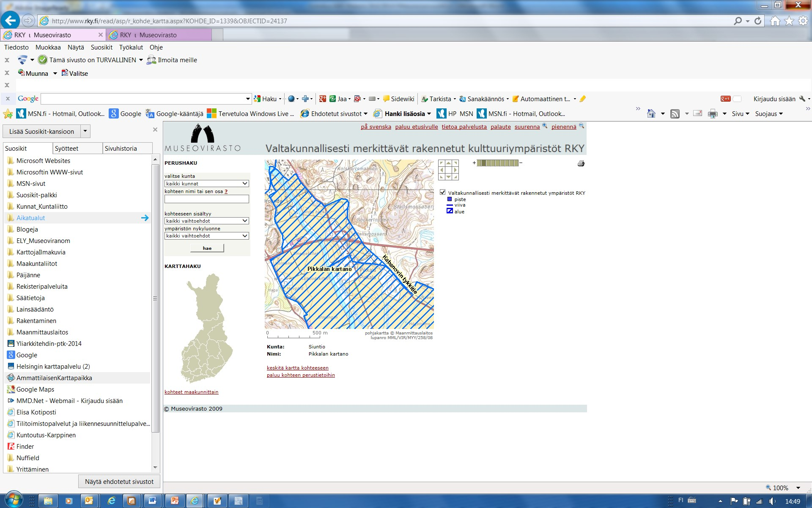Image resolution: width=812 pixels, height=508 pixels.
Task: Open Word from the Windows taskbar
Action: [152, 501]
